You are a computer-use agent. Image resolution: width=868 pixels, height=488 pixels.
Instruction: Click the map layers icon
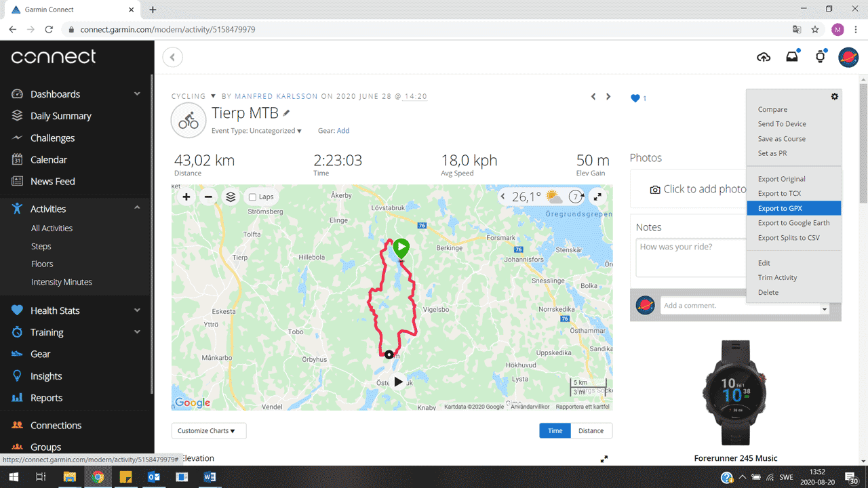coord(231,197)
